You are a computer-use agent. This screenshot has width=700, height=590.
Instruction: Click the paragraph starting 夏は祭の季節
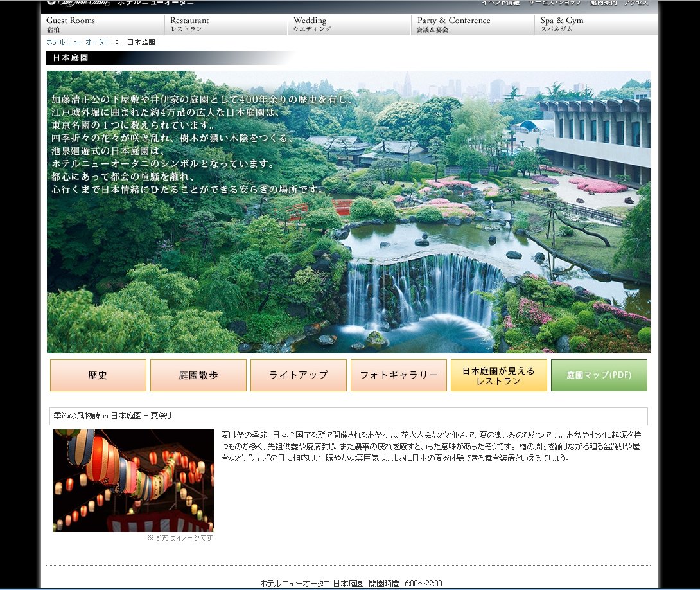(432, 446)
